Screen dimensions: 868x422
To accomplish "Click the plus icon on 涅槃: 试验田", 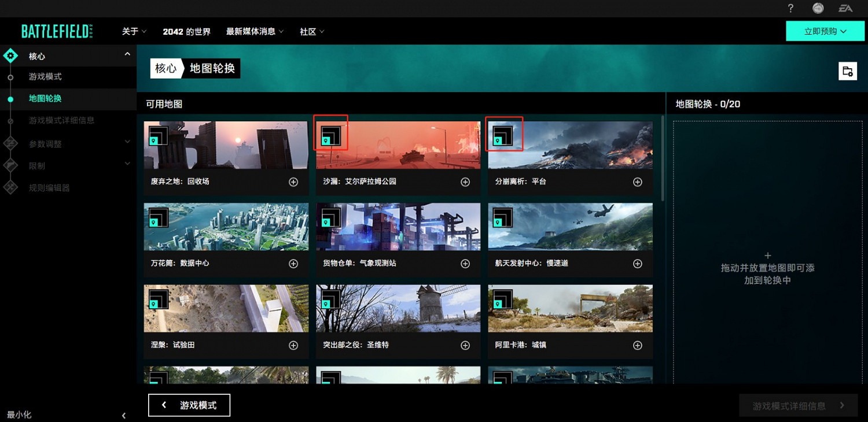I will click(x=293, y=345).
